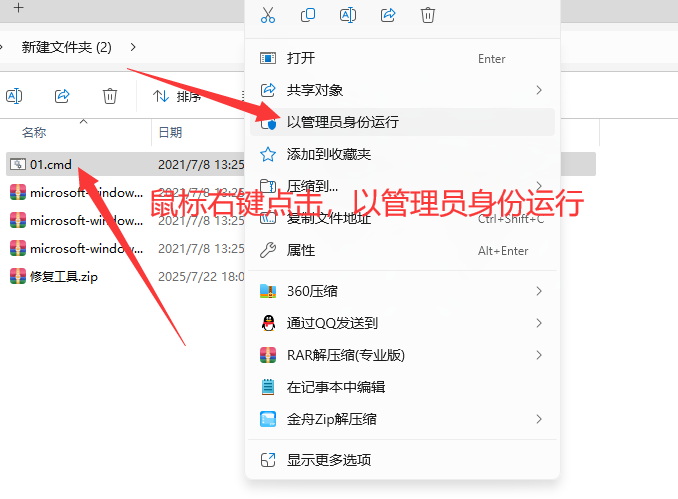Click the Rename icon in Explorer toolbar
The width and height of the screenshot is (678, 499).
coord(14,96)
